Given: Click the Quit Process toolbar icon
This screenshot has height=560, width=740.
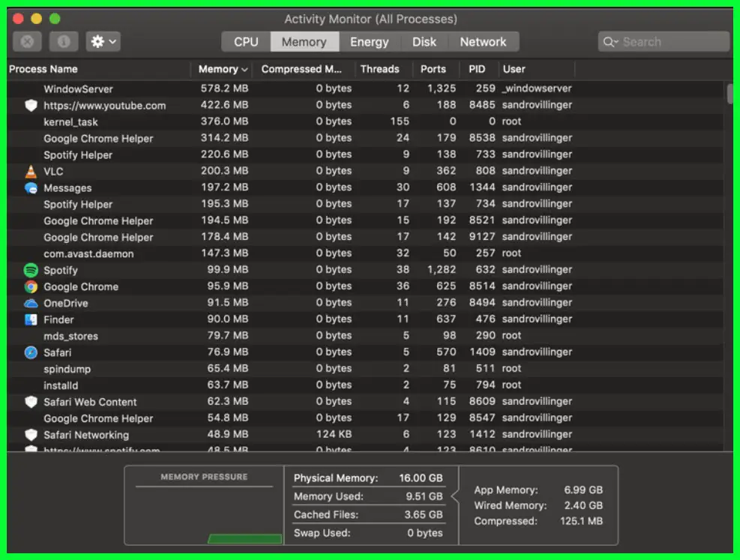Looking at the screenshot, I should (27, 41).
